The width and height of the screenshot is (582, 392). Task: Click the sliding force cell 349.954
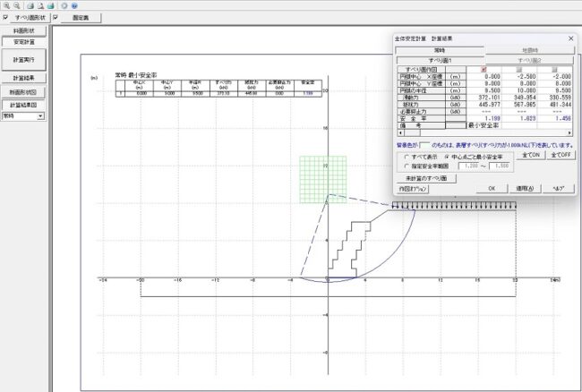pyautogui.click(x=519, y=98)
